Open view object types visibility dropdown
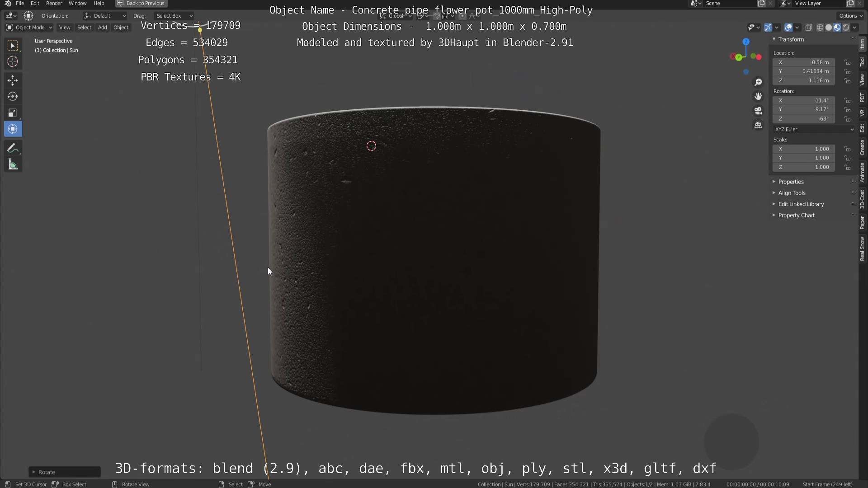868x488 pixels. pyautogui.click(x=754, y=28)
